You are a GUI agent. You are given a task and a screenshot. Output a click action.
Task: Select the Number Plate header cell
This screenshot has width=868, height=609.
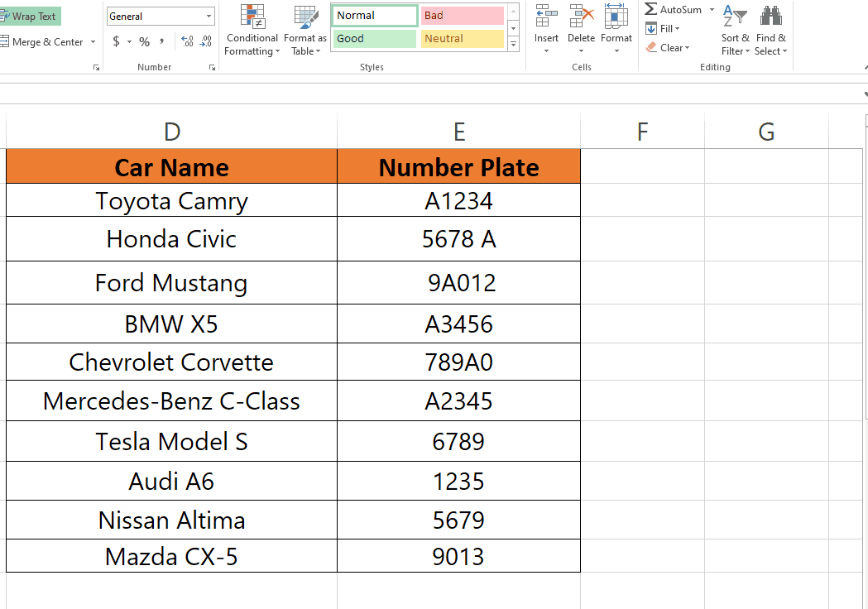[459, 166]
